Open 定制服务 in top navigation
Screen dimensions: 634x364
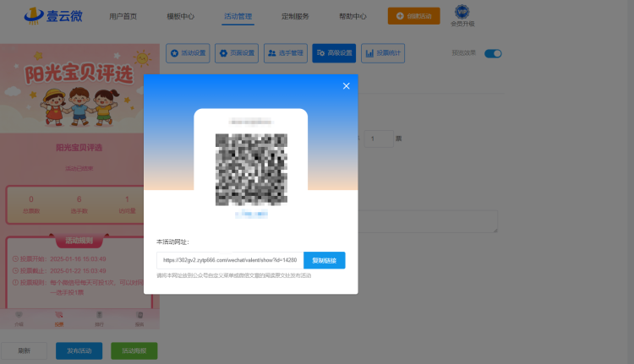click(295, 17)
